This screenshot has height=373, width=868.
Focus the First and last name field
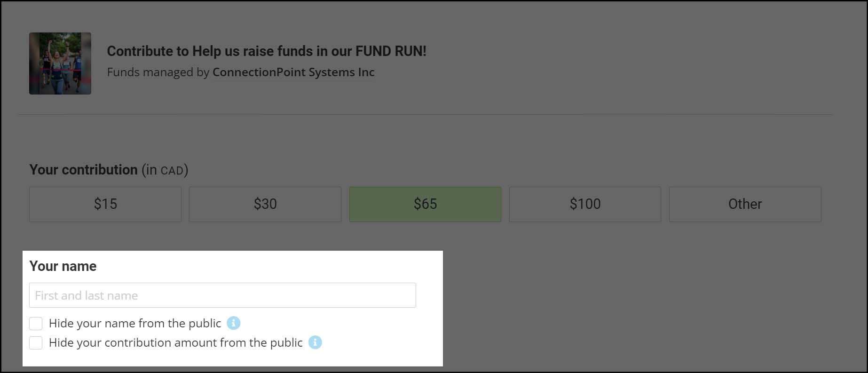tap(222, 295)
